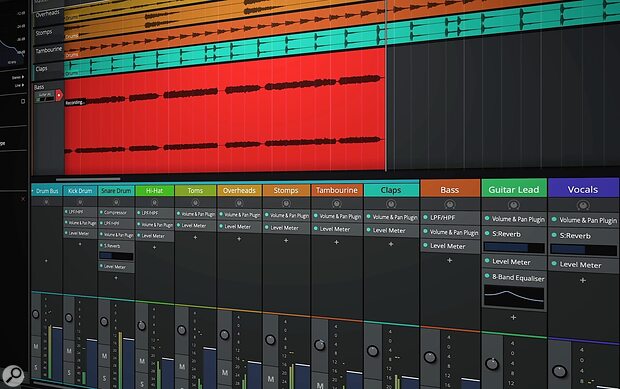
Task: Open Compressor plugin in Snare Drum strip
Action: (116, 212)
